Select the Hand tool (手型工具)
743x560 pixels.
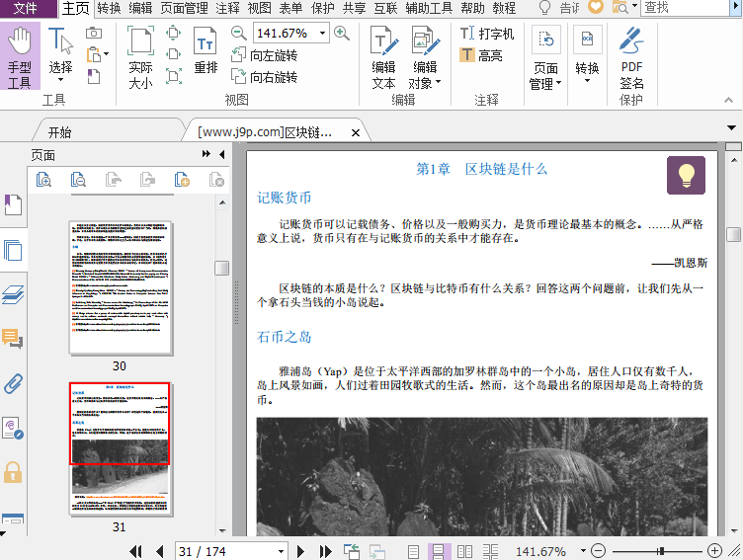[20, 57]
